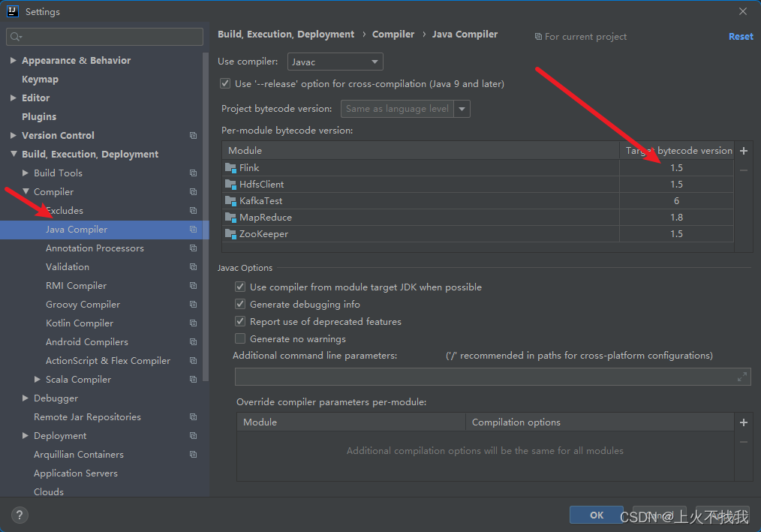Expand the Build Tools node
761x532 pixels.
pos(26,173)
